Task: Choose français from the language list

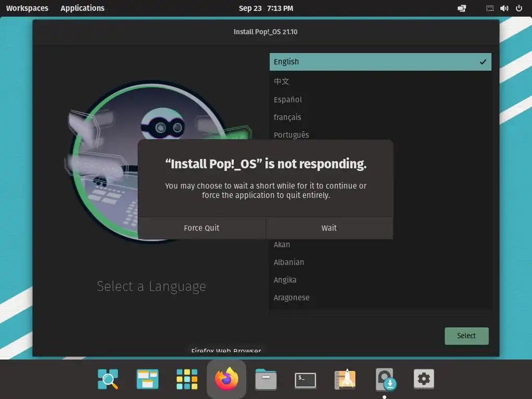Action: tap(380, 117)
